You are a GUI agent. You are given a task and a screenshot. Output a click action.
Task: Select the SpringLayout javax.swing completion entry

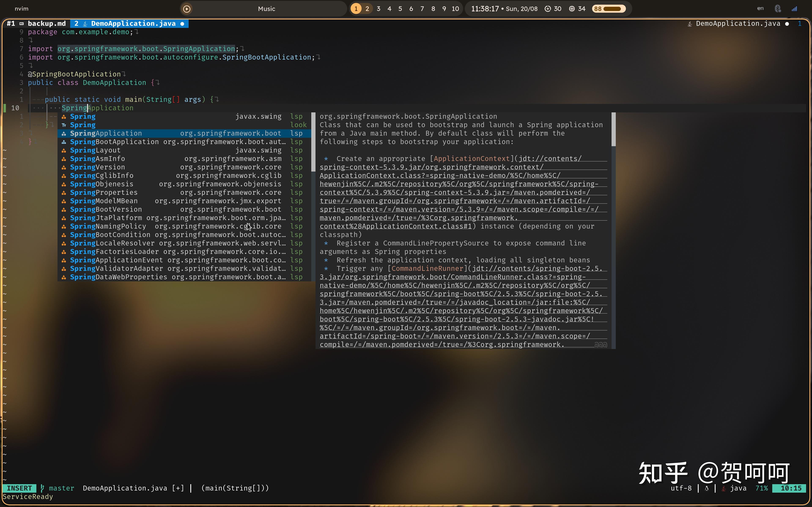95,150
